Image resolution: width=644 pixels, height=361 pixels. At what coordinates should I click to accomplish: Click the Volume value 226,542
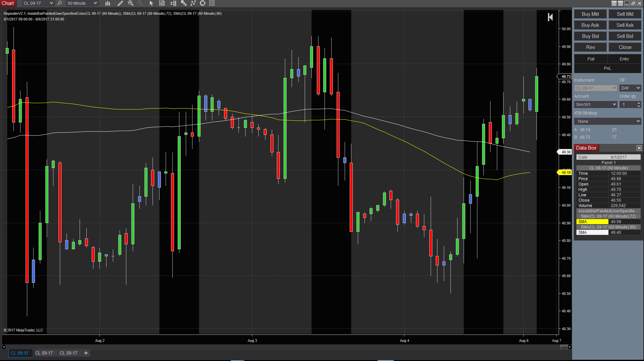click(x=618, y=206)
